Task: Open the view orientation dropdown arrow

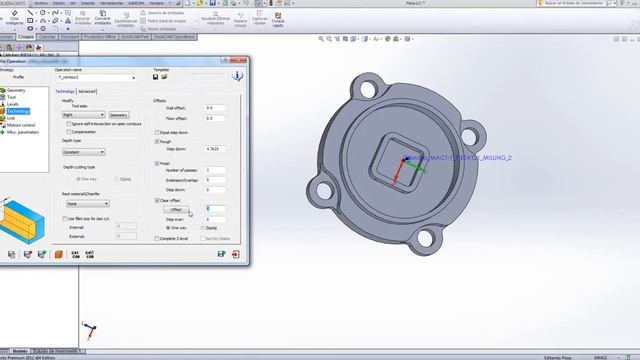Action: 358,39
